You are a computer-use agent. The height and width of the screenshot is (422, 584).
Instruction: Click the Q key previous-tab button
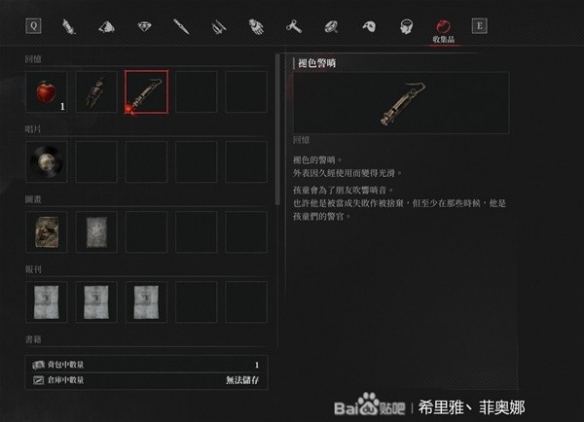(x=34, y=26)
